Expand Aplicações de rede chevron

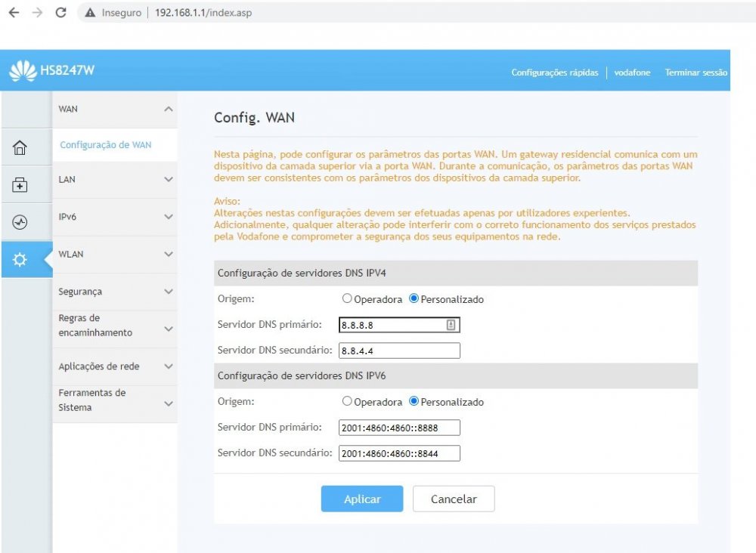pos(169,366)
